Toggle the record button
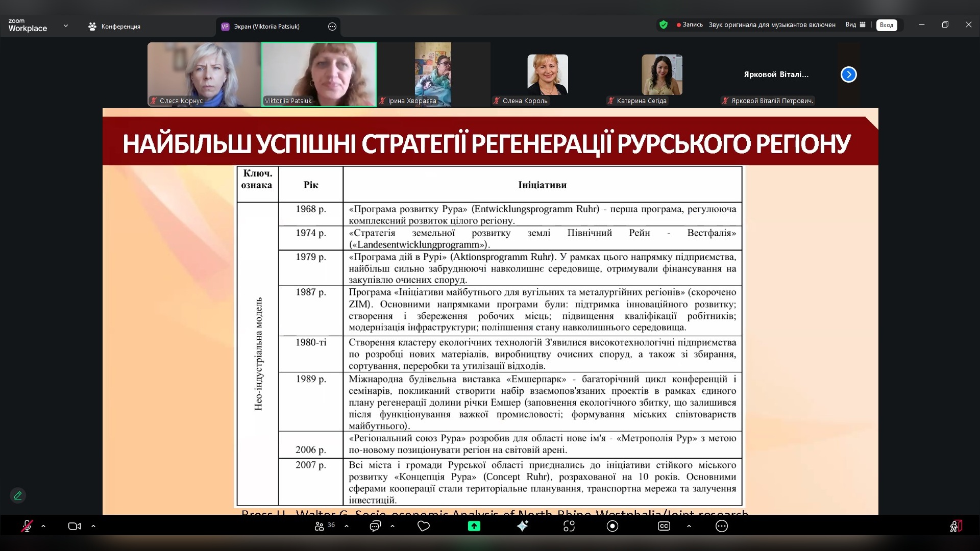 [612, 526]
